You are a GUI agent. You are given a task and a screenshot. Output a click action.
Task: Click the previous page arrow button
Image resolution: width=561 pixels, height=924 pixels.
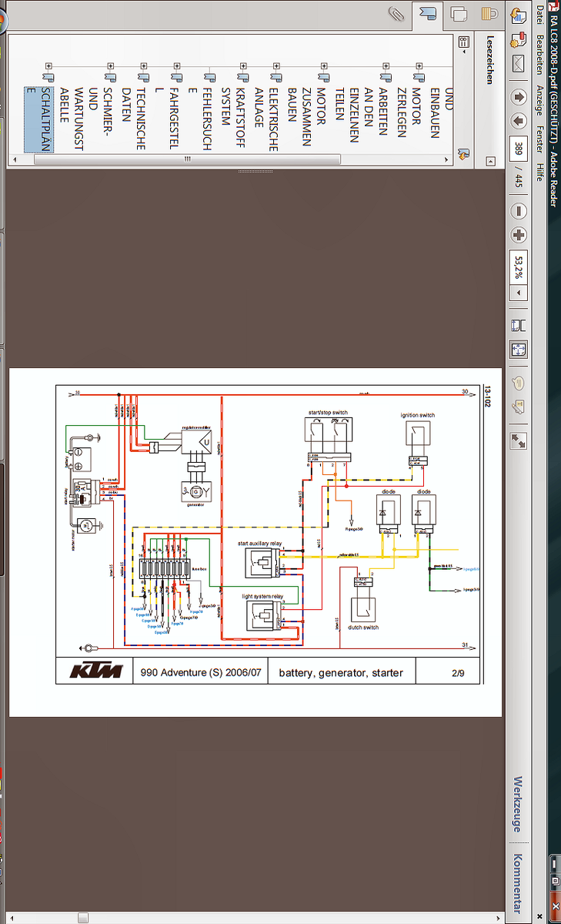[x=519, y=98]
